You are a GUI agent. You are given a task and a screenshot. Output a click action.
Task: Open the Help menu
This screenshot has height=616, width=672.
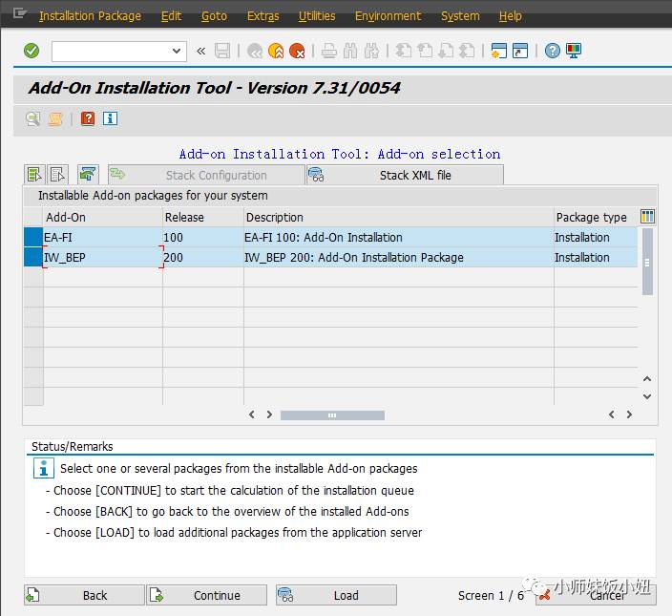510,16
